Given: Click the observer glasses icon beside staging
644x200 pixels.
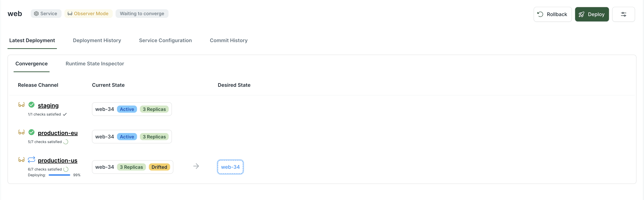Looking at the screenshot, I should [x=21, y=105].
